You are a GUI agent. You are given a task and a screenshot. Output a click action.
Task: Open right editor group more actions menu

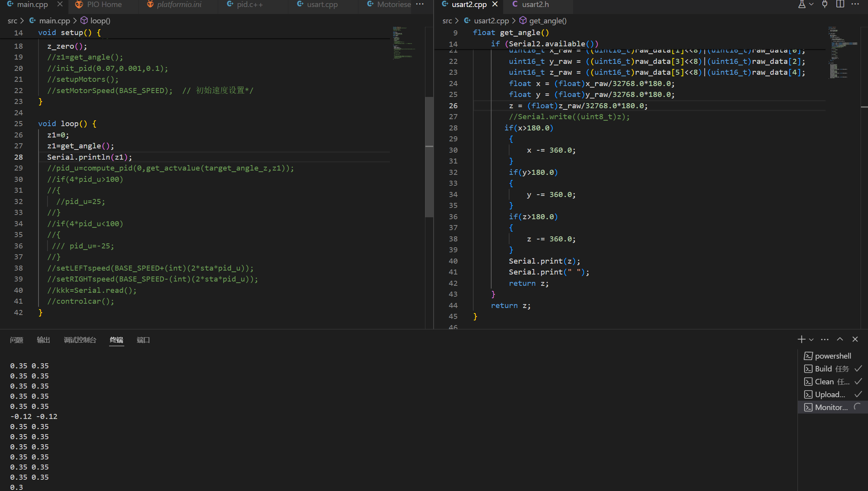pyautogui.click(x=855, y=4)
